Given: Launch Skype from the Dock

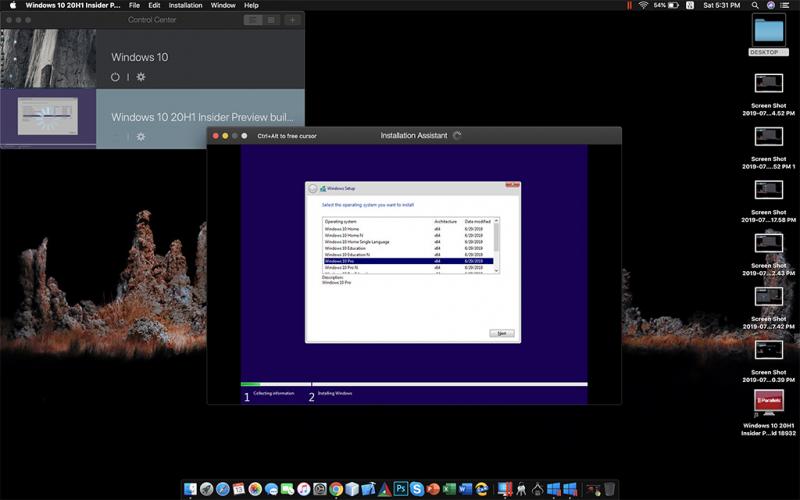Looking at the screenshot, I should [417, 489].
